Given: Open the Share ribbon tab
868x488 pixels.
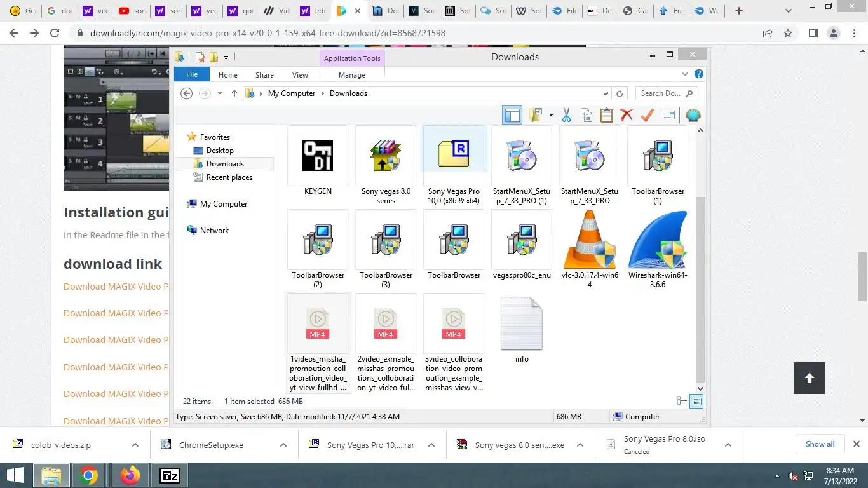Looking at the screenshot, I should point(264,75).
